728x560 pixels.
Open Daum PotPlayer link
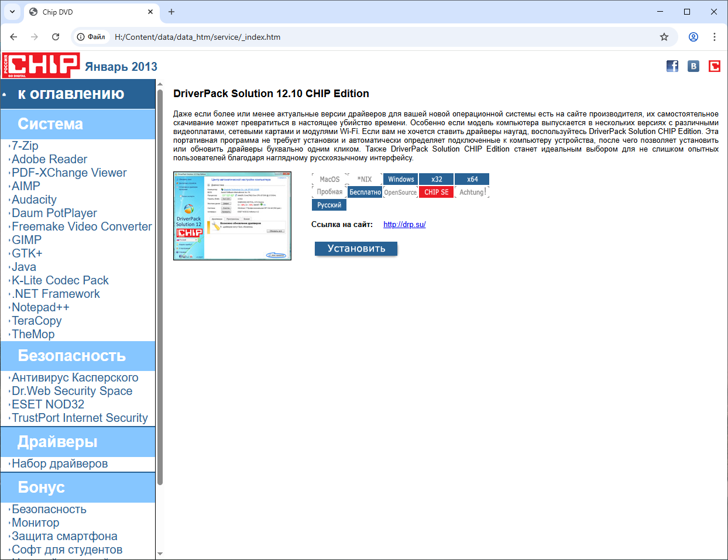click(54, 213)
